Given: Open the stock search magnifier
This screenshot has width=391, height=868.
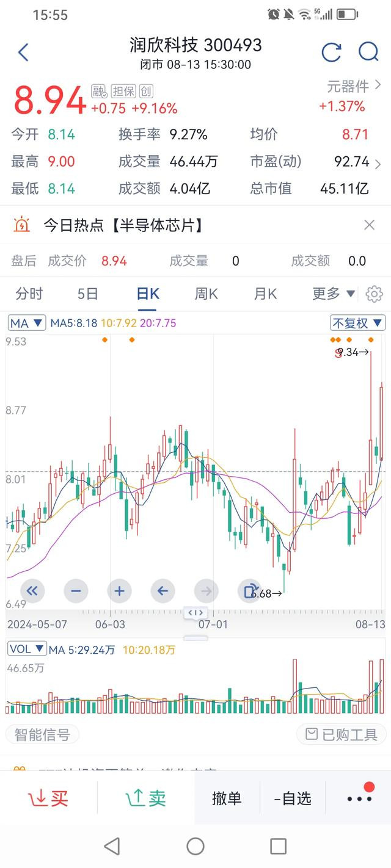Looking at the screenshot, I should coord(368,52).
